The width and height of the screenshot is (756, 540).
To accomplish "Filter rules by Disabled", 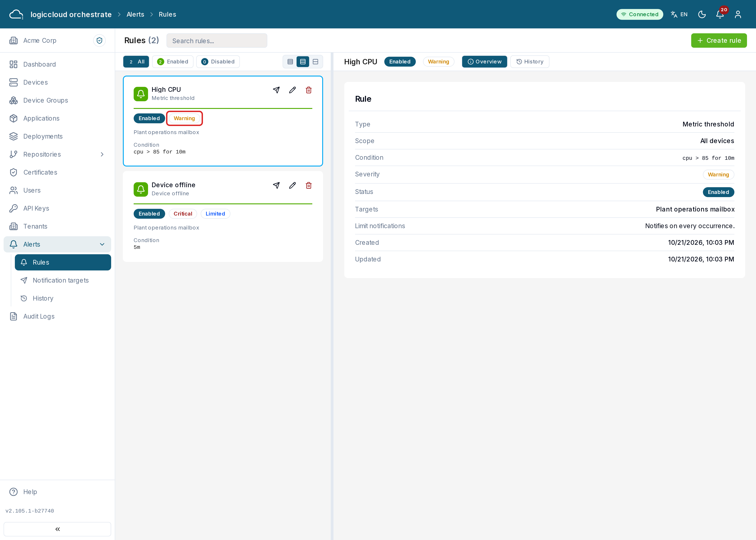I will [218, 61].
